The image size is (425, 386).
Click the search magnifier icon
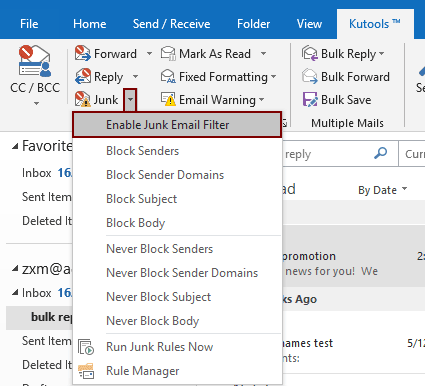click(x=380, y=153)
